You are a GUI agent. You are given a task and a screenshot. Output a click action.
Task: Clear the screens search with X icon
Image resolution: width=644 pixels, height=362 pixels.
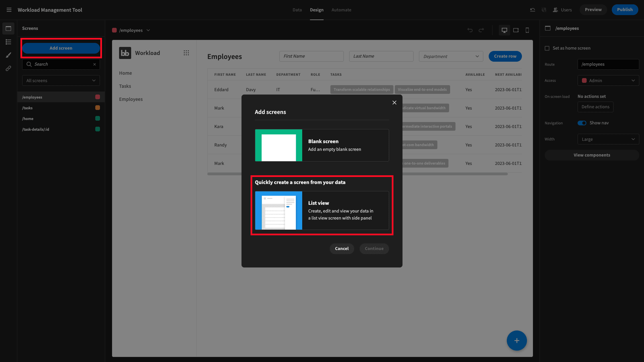tap(95, 64)
